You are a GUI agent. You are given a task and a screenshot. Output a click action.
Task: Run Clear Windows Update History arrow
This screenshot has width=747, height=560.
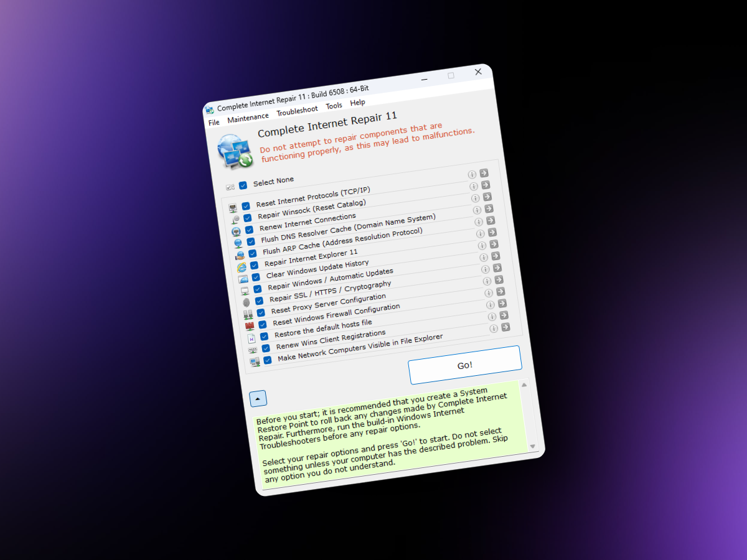[x=494, y=244]
